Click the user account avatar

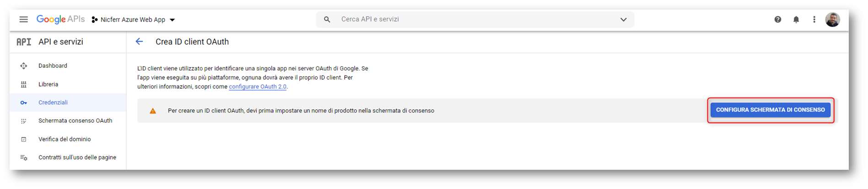832,19
